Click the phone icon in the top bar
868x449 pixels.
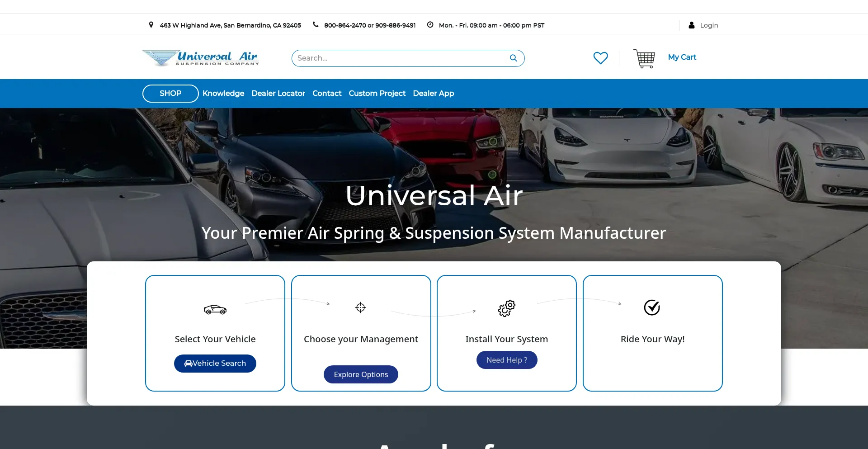pyautogui.click(x=316, y=25)
